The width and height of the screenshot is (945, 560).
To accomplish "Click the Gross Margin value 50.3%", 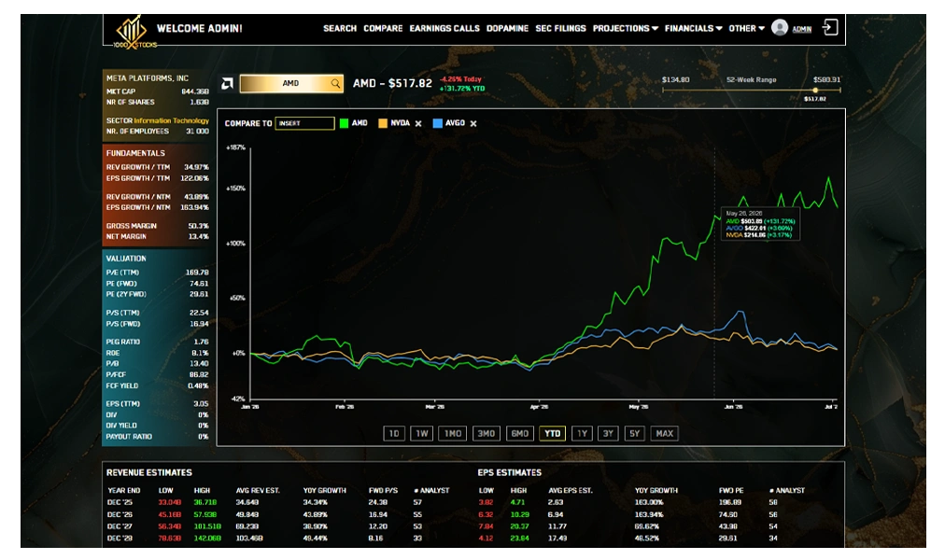I will [198, 226].
